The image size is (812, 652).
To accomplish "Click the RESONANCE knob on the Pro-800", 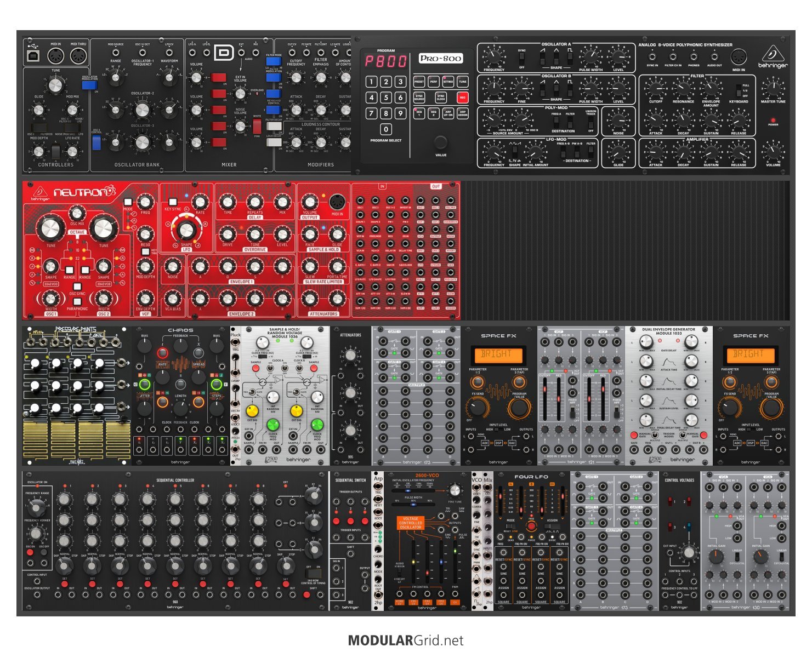I will click(x=683, y=88).
